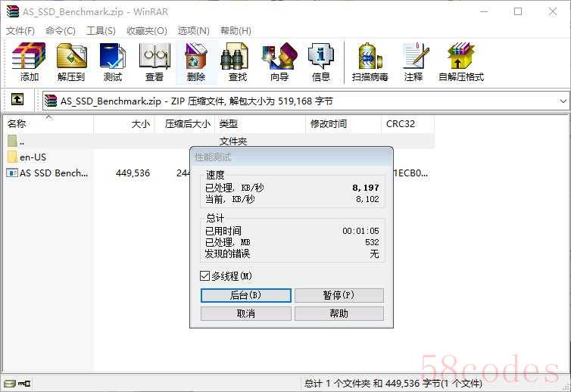Click the Cancel (取消) button
The height and width of the screenshot is (392, 571).
click(246, 313)
